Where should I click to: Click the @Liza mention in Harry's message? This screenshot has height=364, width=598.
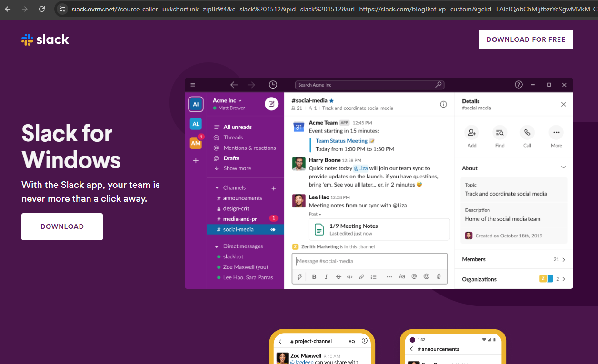pyautogui.click(x=360, y=168)
